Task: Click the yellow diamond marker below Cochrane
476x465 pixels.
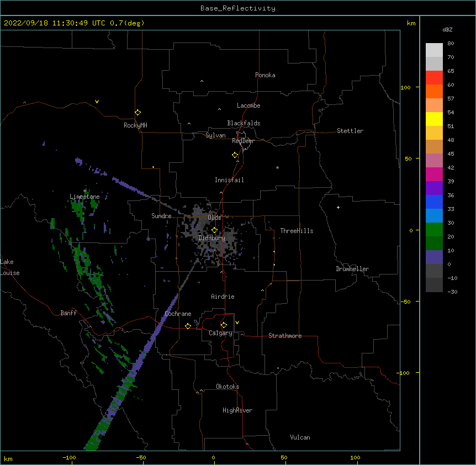Action: [x=188, y=326]
